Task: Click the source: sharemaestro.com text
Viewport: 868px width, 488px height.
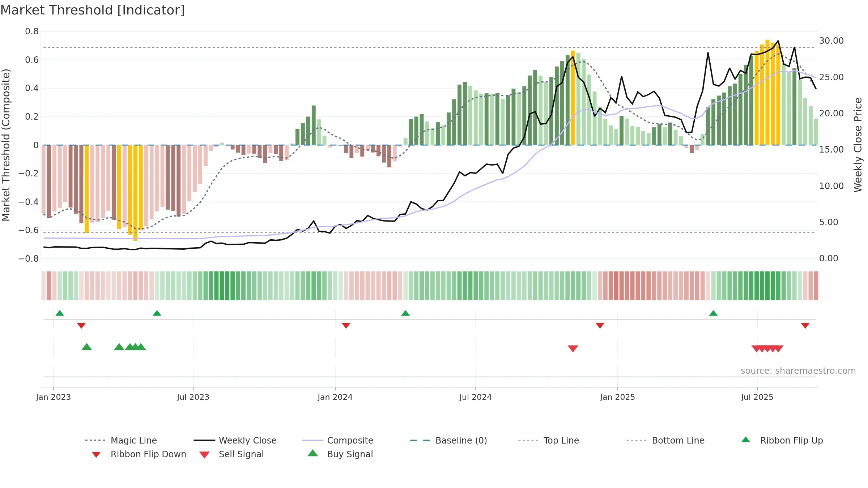Action: coord(798,371)
